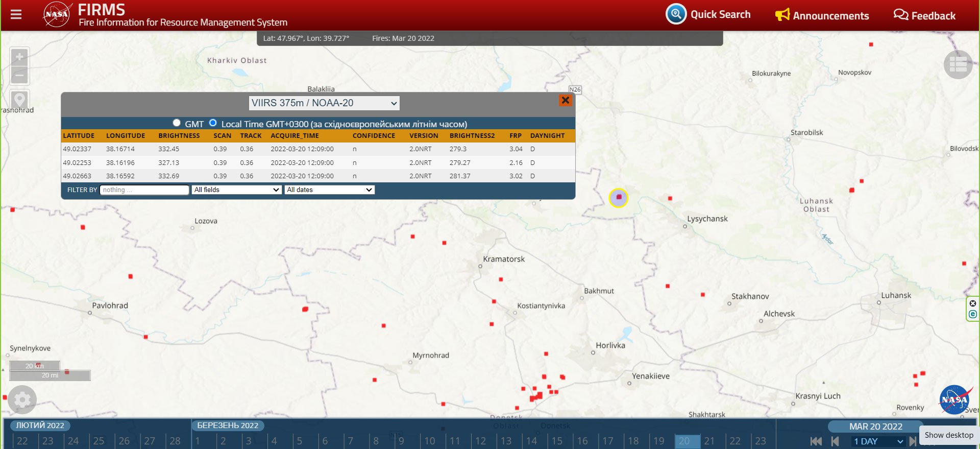Select day 10 on timeline

[430, 441]
